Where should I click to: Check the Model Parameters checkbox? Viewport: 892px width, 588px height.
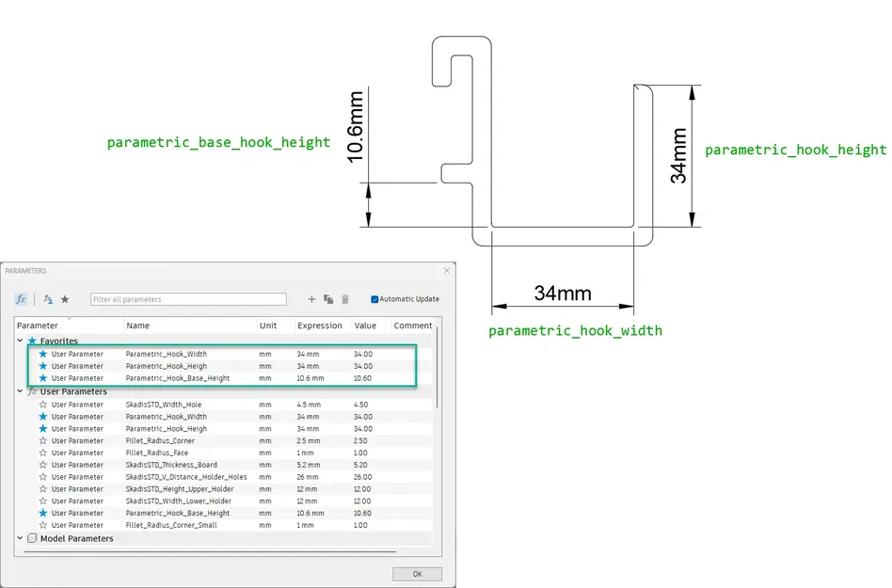click(30, 537)
